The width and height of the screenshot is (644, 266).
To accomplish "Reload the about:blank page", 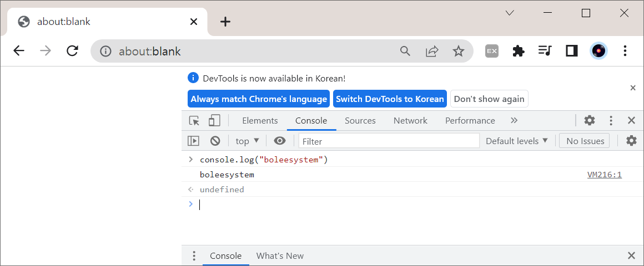I will click(73, 51).
